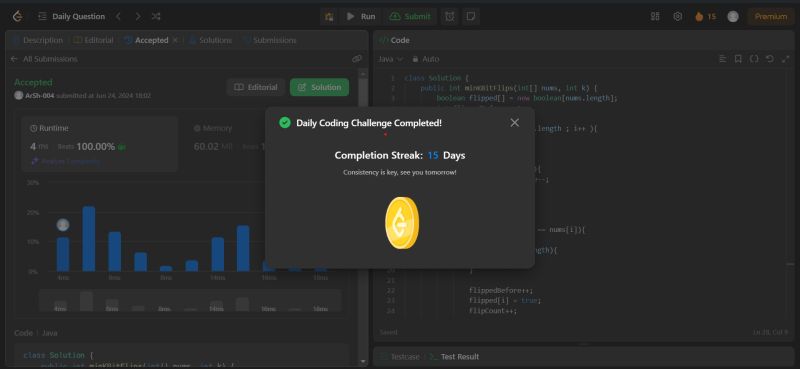Open the Daily Question list
Image resolution: width=800 pixels, height=369 pixels.
(72, 16)
